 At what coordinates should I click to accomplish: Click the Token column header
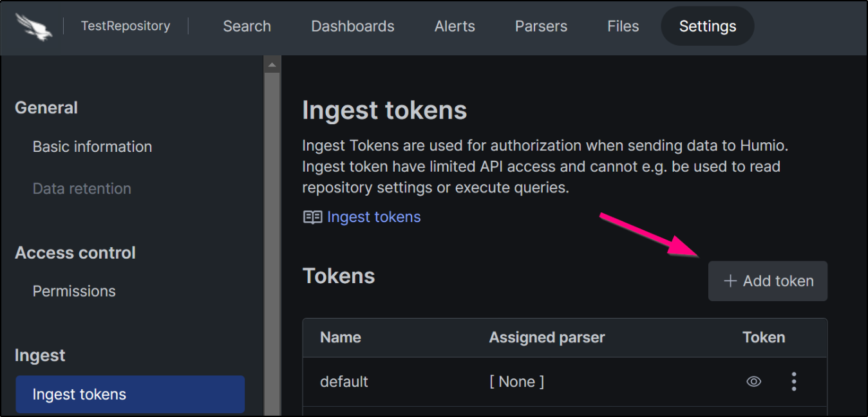pyautogui.click(x=764, y=338)
